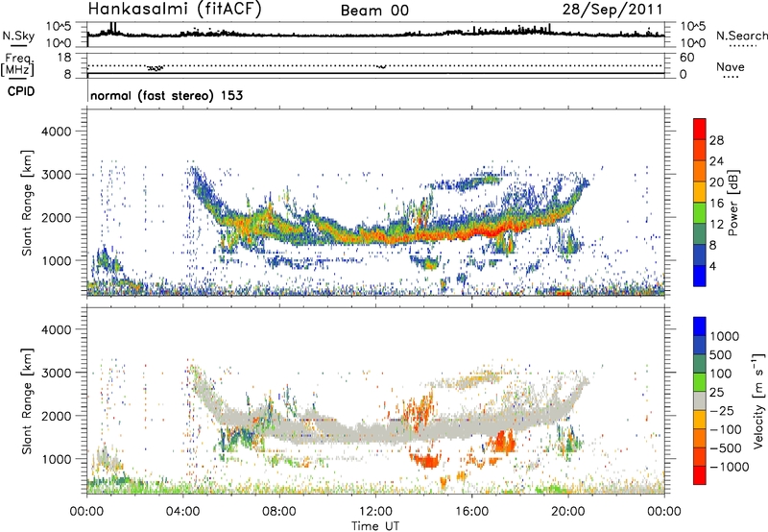Click the 'CPID' row label

click(21, 91)
